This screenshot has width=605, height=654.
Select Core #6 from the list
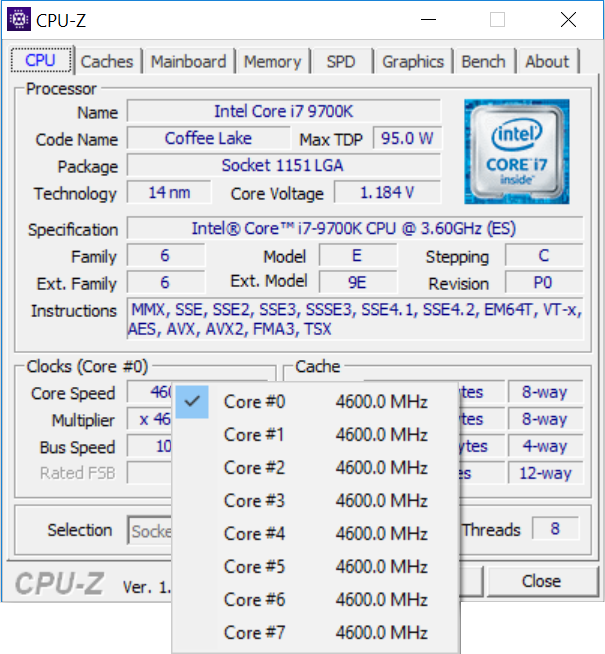316,599
